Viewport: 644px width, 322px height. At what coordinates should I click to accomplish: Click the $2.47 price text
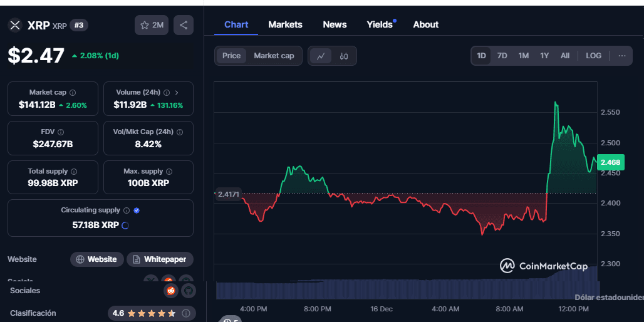pos(36,56)
